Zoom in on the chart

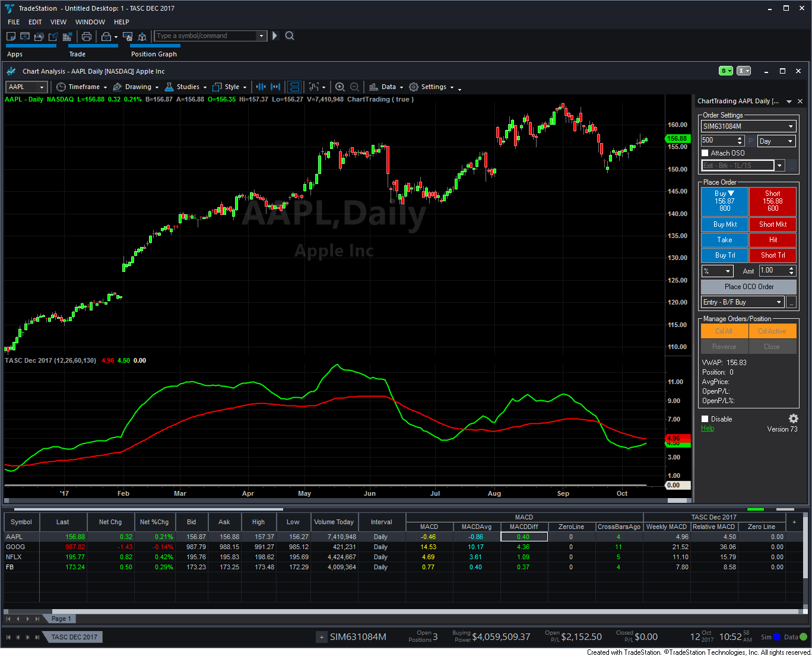340,87
